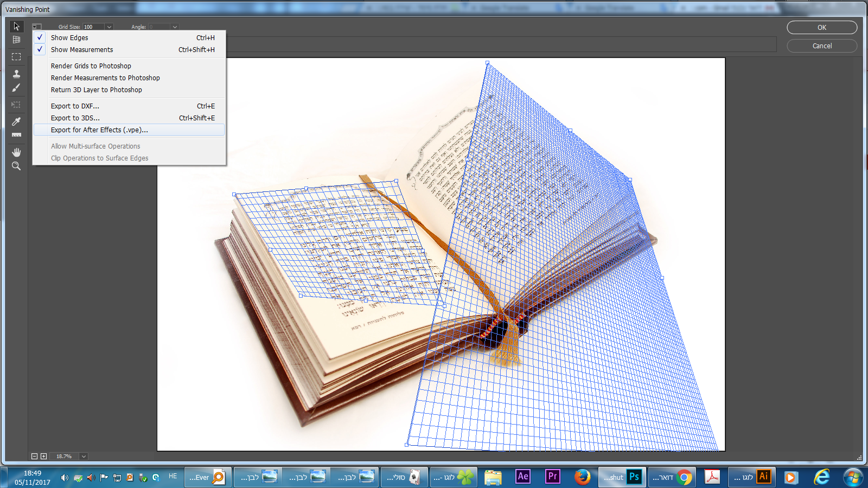Uncheck Show Edges in the menu
Image resolution: width=868 pixels, height=488 pixels.
point(129,37)
